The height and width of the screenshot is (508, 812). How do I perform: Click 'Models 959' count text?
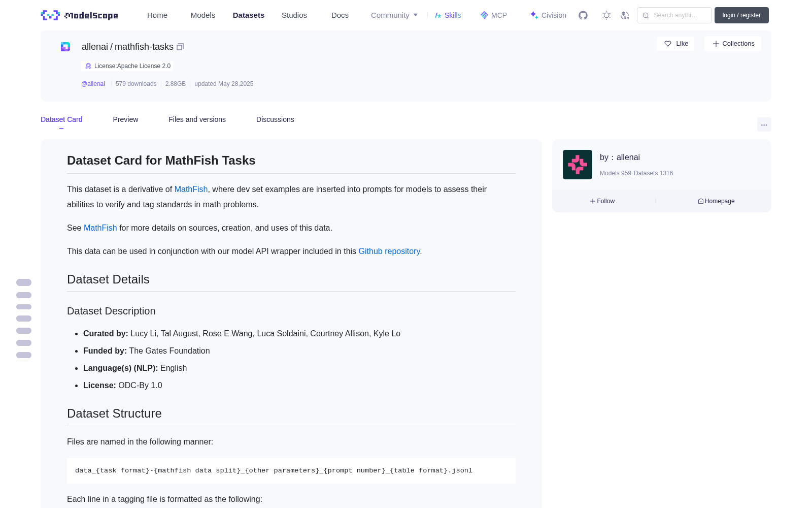(616, 173)
